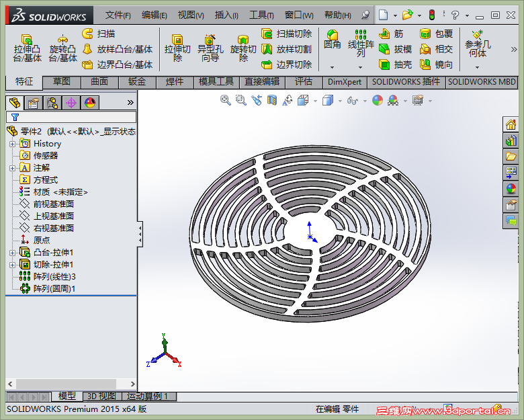Click the display style cube icon
The height and width of the screenshot is (420, 524).
(x=328, y=100)
